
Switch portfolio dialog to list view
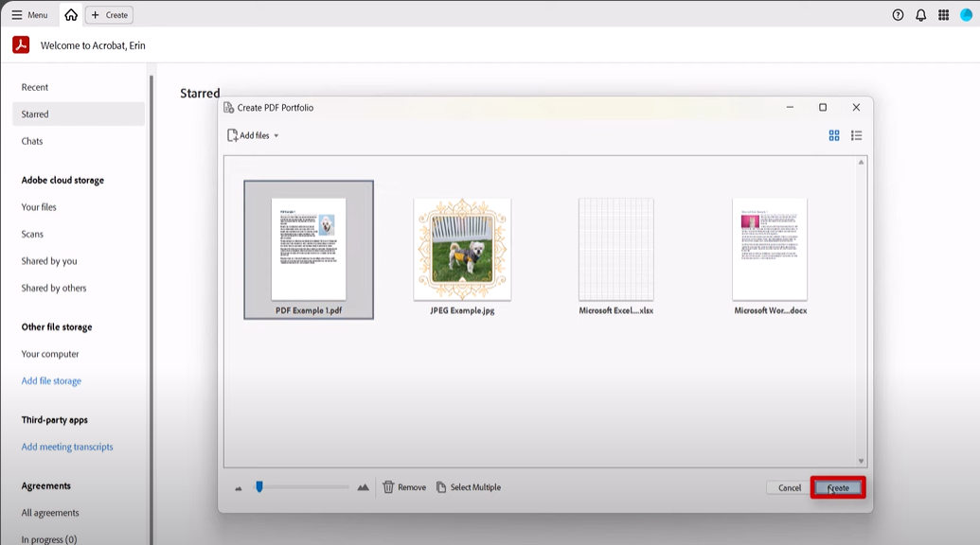coord(856,135)
